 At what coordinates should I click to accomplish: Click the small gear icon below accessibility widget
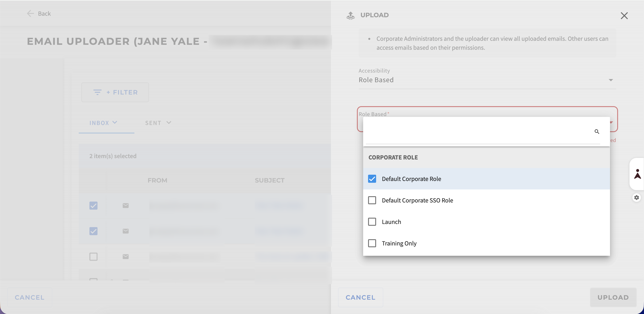636,197
